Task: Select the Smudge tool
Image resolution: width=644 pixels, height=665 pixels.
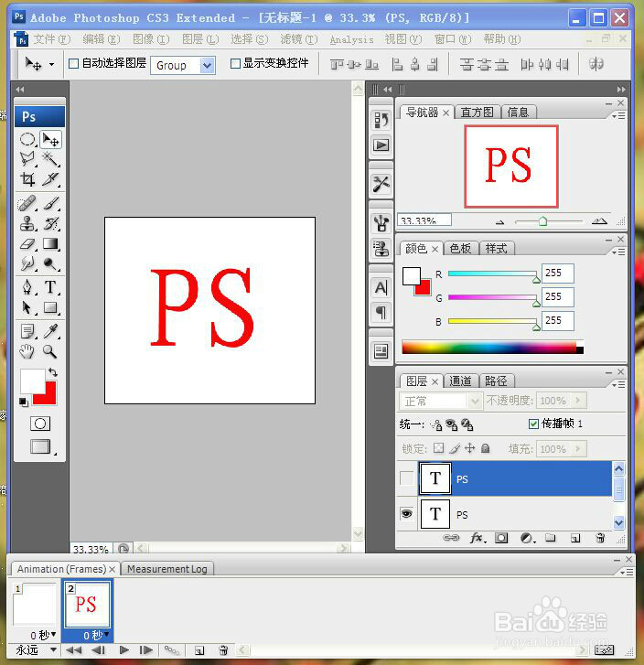Action: tap(27, 263)
